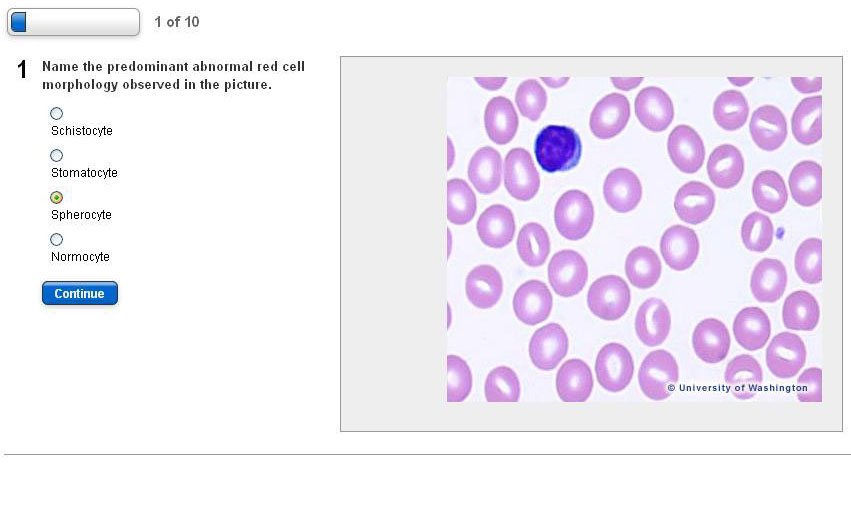Click the question text about red cell morphology

(x=173, y=75)
